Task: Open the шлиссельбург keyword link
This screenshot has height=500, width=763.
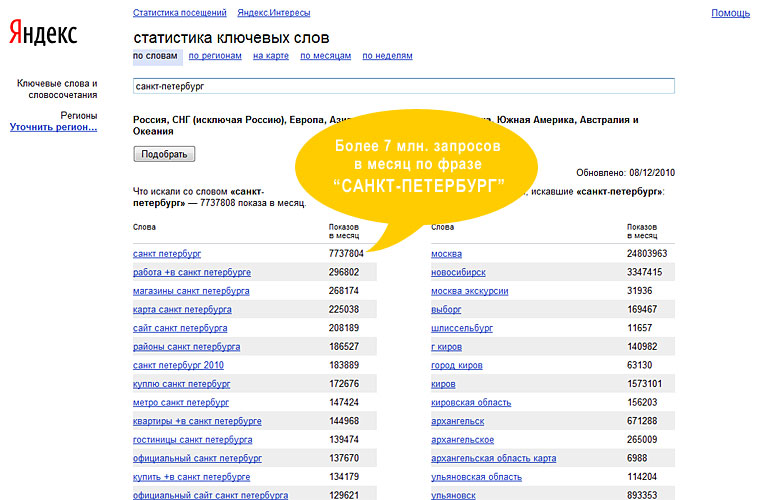Action: [x=462, y=328]
